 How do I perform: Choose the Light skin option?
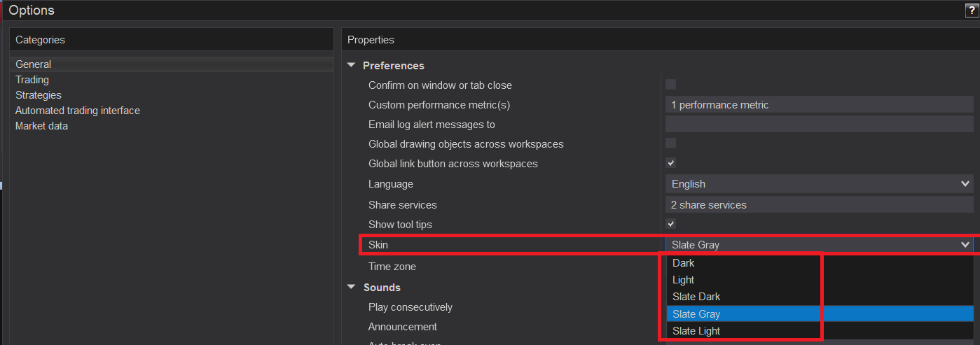(x=684, y=280)
